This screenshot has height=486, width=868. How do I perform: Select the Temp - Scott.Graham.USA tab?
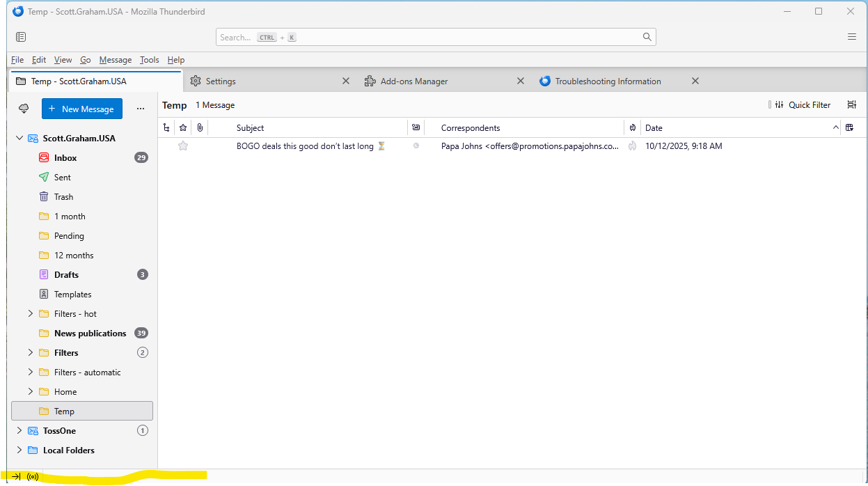[95, 81]
